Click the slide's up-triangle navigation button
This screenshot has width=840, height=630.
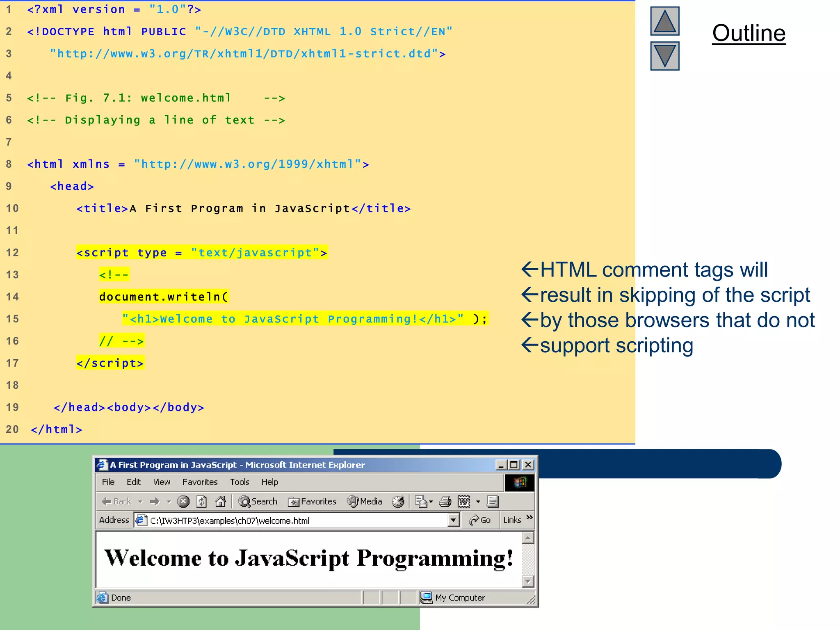tap(664, 21)
